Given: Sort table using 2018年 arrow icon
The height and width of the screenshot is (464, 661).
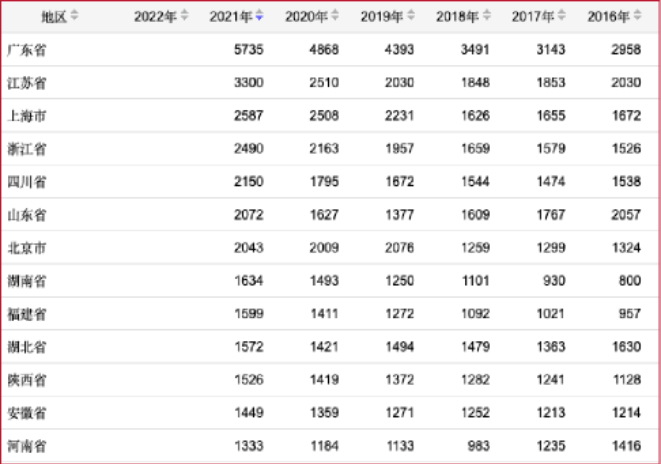Looking at the screenshot, I should [486, 15].
